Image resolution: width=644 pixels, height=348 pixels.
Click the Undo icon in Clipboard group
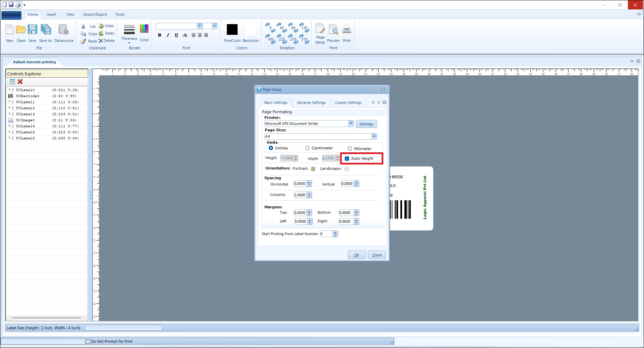[101, 26]
